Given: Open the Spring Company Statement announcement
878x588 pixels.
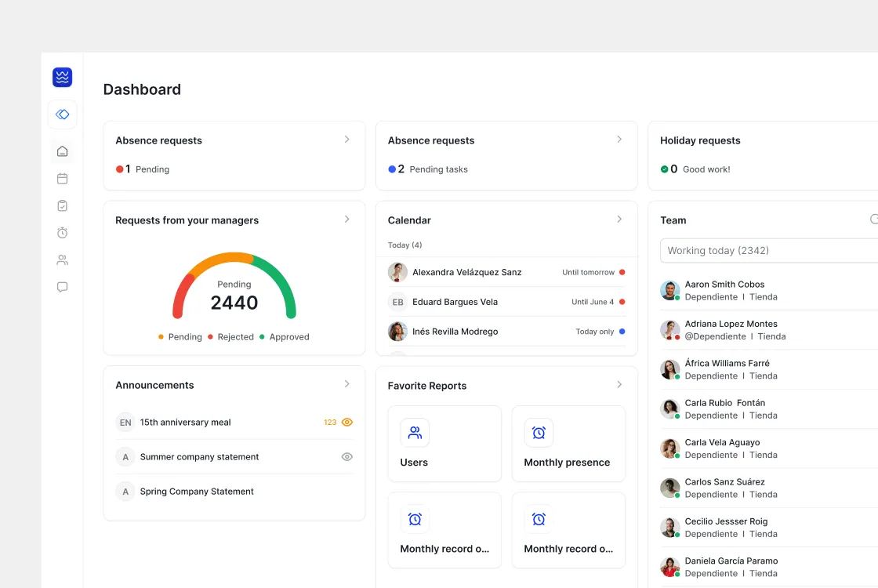Looking at the screenshot, I should click(x=234, y=492).
